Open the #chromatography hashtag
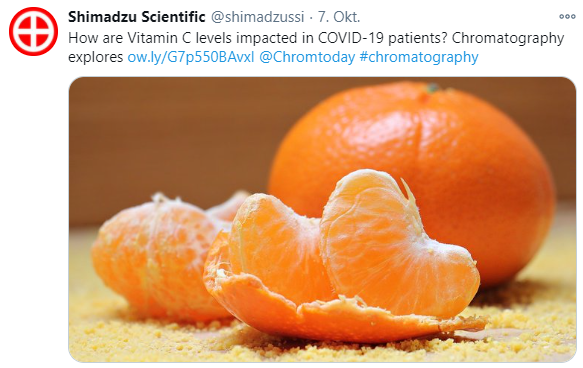The width and height of the screenshot is (583, 368). [x=419, y=57]
